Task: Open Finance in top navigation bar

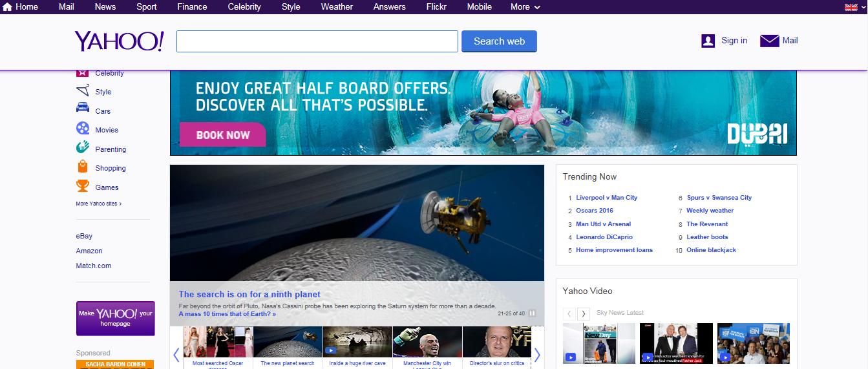Action: click(193, 6)
